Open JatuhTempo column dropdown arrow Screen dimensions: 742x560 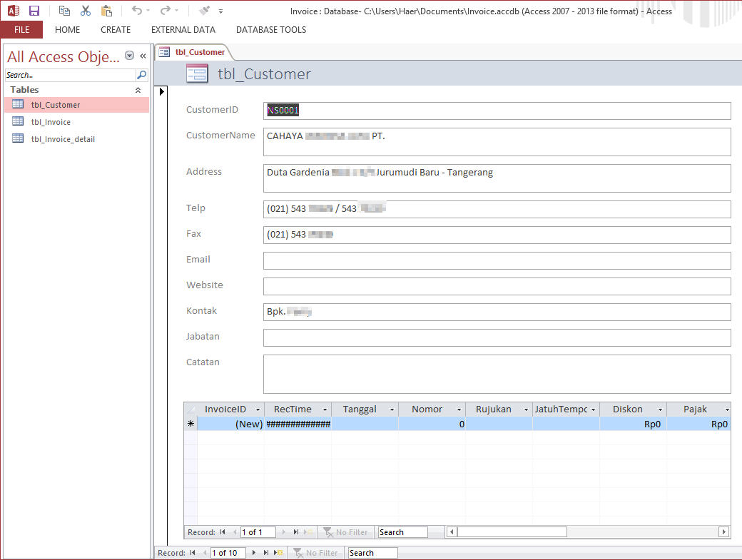click(594, 409)
